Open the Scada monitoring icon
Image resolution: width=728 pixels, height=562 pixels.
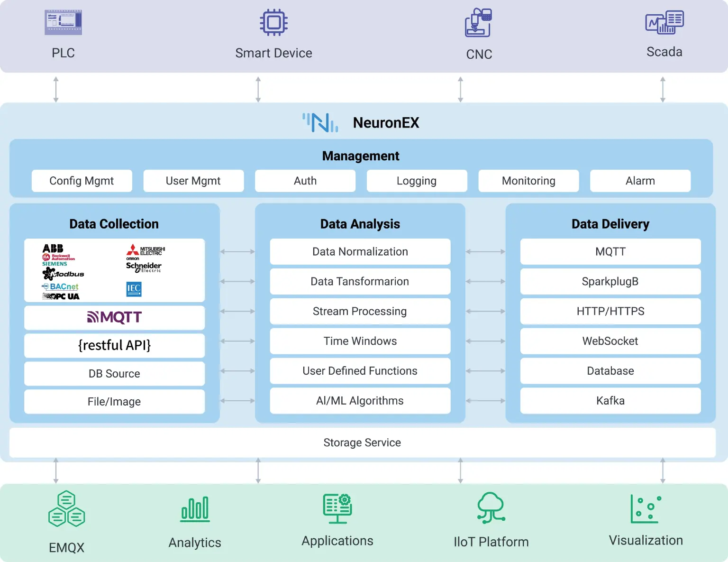[x=664, y=21]
